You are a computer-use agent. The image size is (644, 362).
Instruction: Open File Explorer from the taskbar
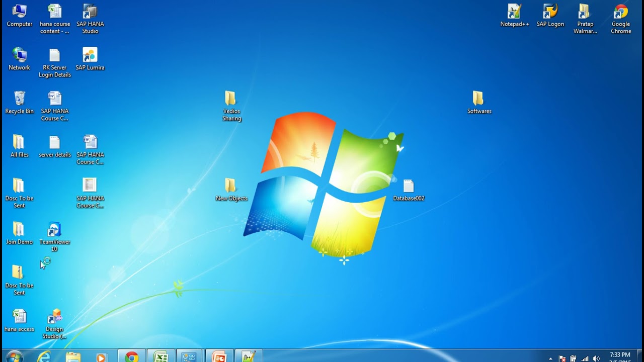73,356
